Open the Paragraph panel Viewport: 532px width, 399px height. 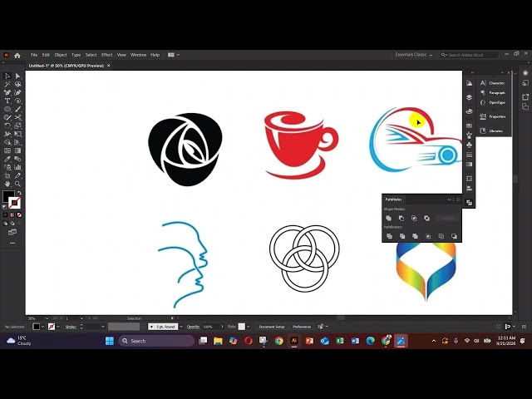(493, 92)
